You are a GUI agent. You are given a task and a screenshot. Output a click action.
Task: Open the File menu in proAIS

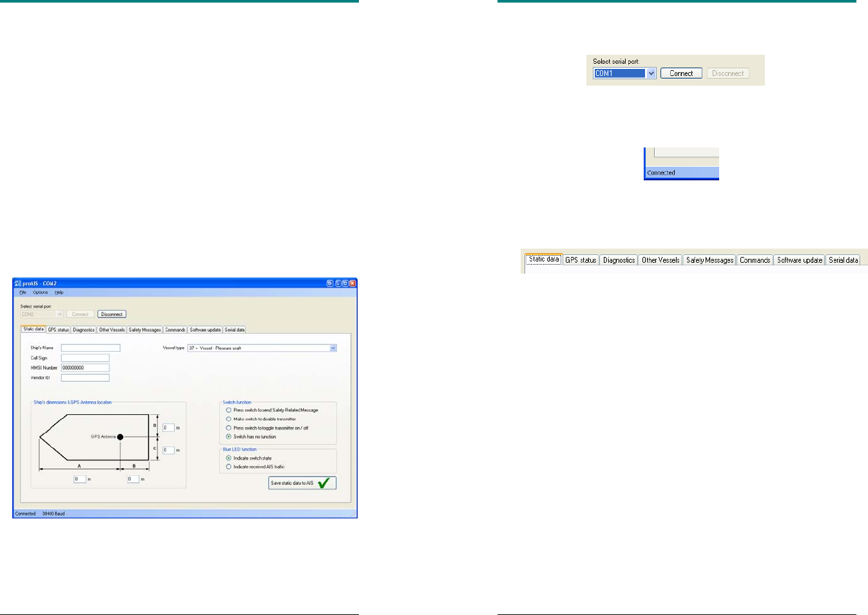tap(23, 292)
